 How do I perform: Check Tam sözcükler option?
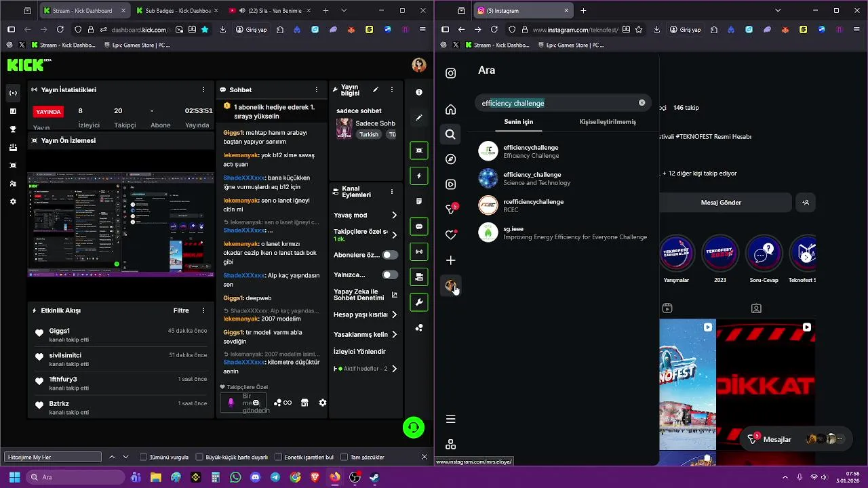coord(344,457)
